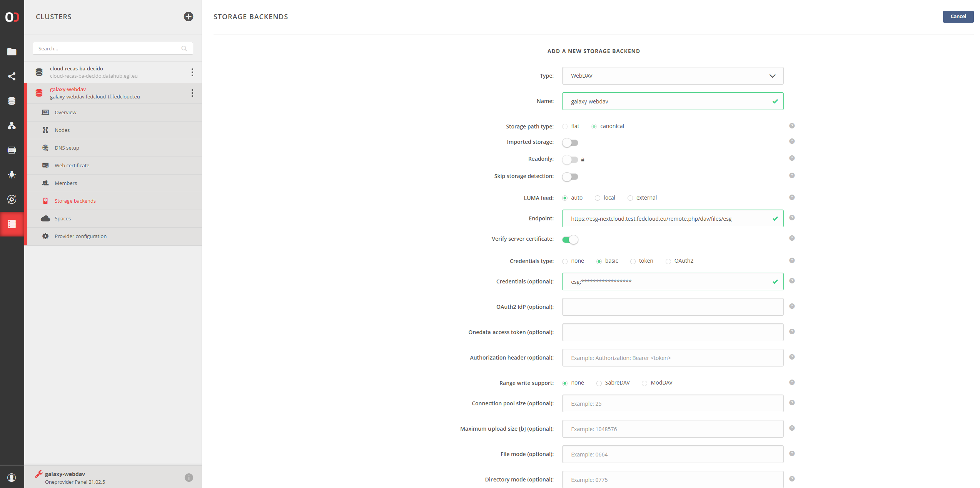Choose OAuth2 credentials type
980x488 pixels.
click(668, 261)
